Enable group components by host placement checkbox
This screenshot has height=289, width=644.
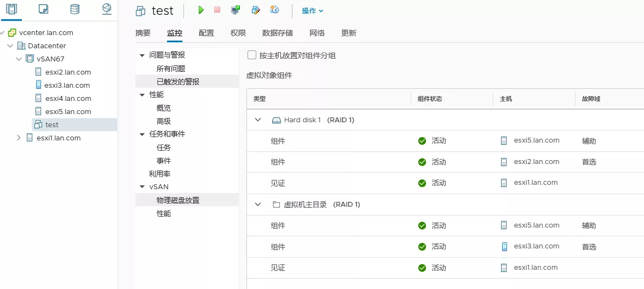tap(252, 55)
